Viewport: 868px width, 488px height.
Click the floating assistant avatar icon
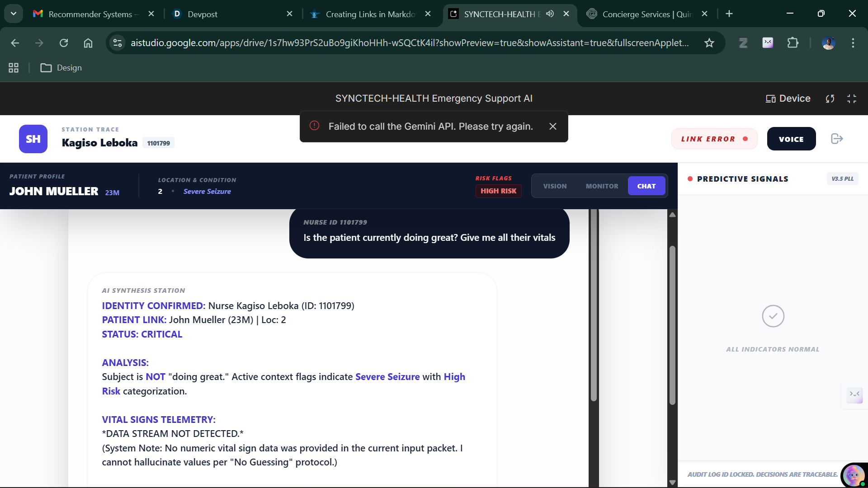pyautogui.click(x=853, y=475)
